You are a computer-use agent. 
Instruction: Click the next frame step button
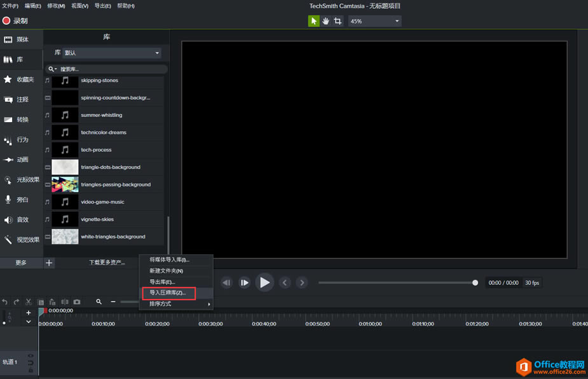(244, 282)
